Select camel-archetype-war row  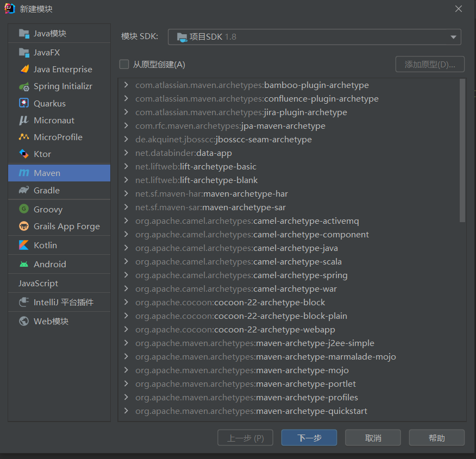289,288
